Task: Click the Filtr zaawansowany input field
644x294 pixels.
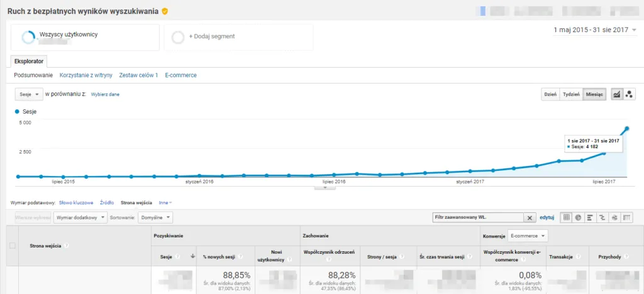Action: (477, 217)
